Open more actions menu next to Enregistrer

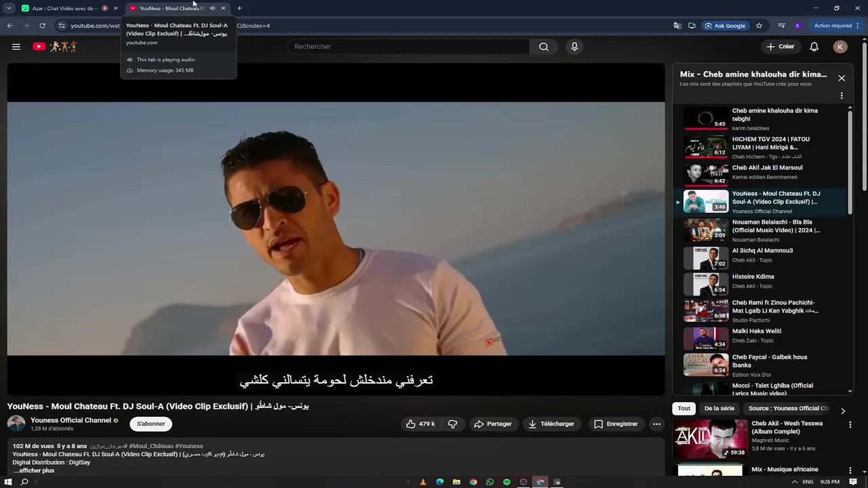(x=656, y=424)
